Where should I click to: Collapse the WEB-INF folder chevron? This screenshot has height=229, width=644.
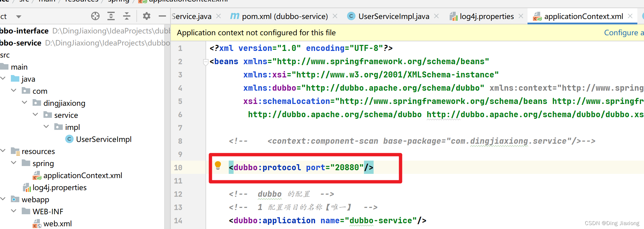click(14, 211)
